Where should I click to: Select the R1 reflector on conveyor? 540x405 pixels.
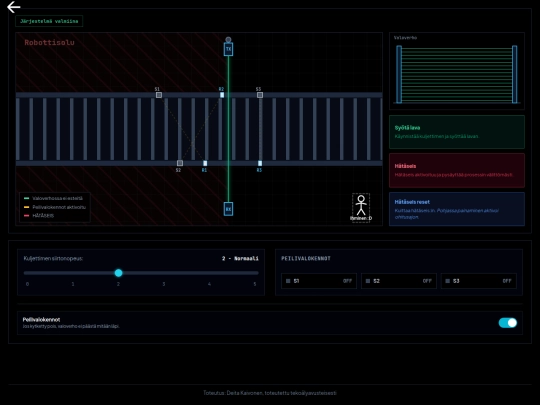click(x=205, y=163)
